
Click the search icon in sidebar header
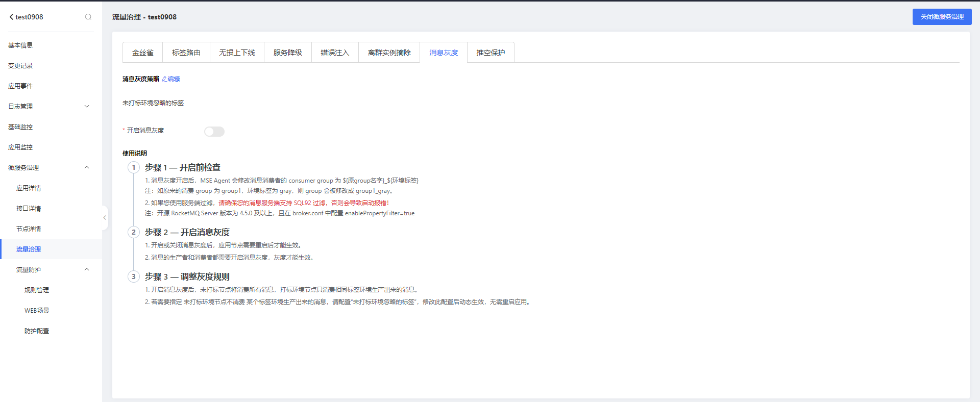point(88,17)
